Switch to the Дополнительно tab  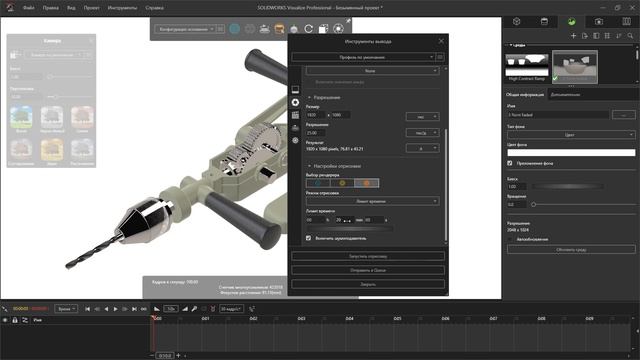click(x=565, y=95)
